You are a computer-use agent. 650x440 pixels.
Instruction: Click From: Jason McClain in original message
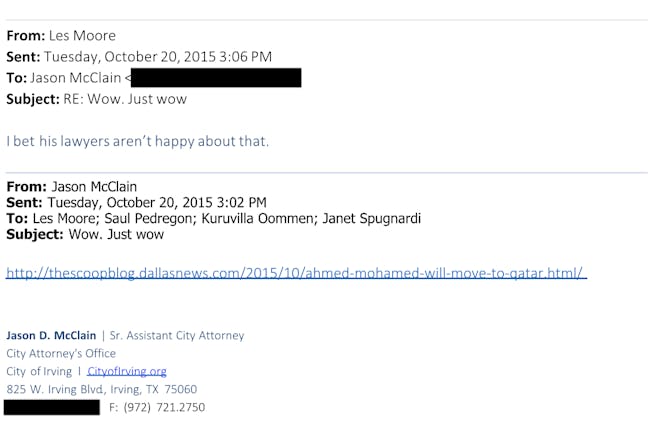[x=71, y=187]
